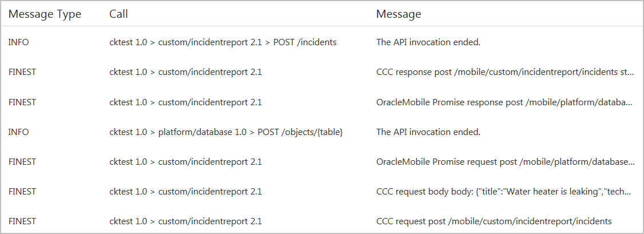The image size is (644, 234).
Task: Select the POST /objects/{table} call entry
Action: tap(226, 132)
